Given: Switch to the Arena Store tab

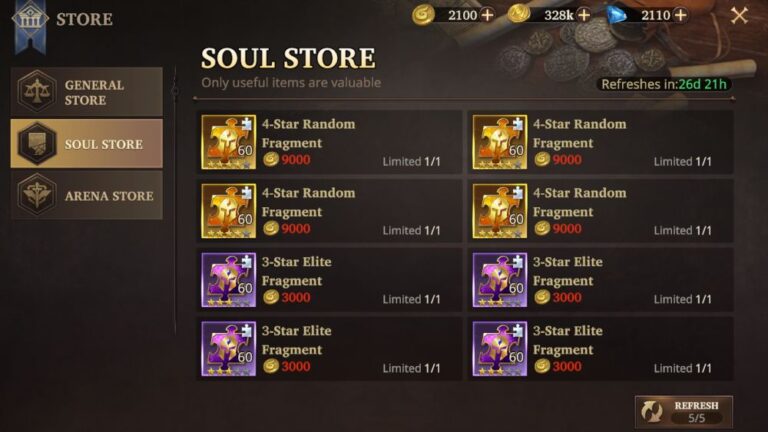Looking at the screenshot, I should coord(87,195).
